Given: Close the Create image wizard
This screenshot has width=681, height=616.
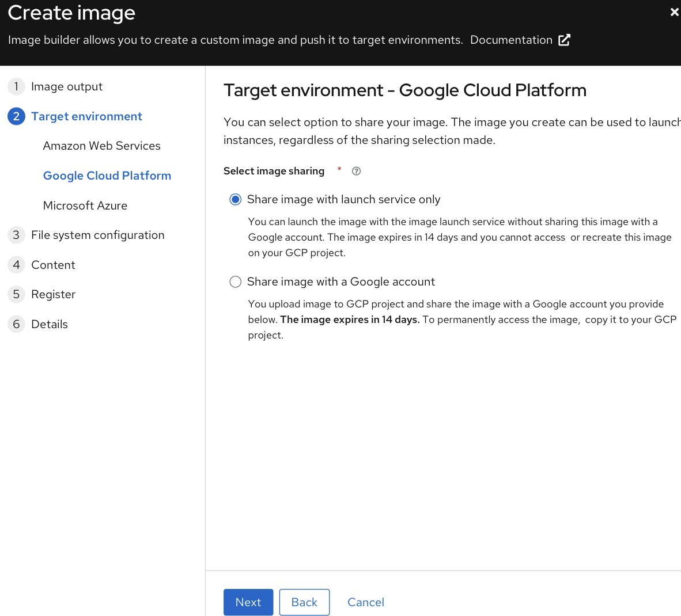Looking at the screenshot, I should click(x=674, y=12).
